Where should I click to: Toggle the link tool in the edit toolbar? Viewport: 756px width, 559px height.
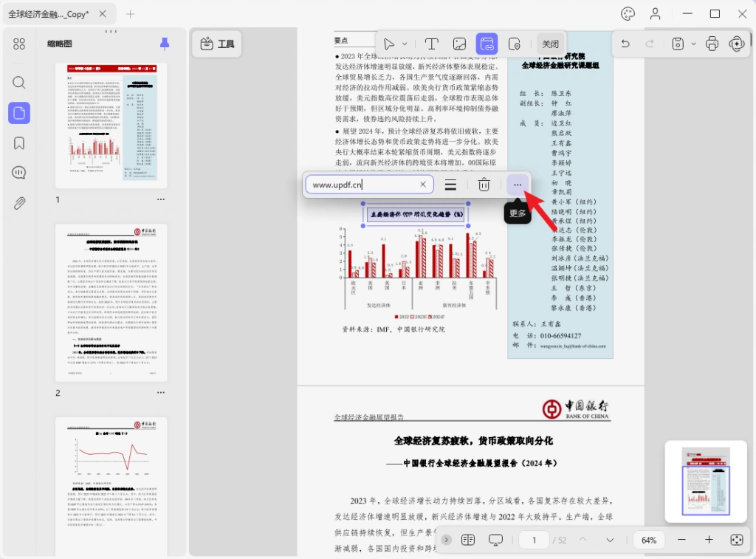pyautogui.click(x=487, y=44)
